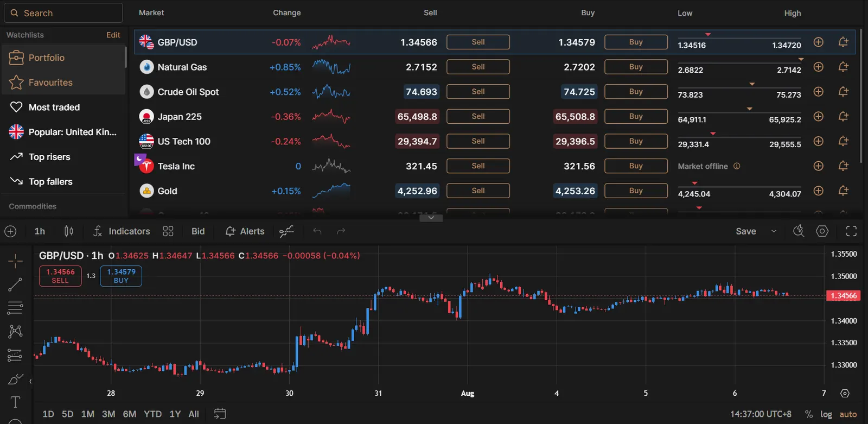Enter fullscreen chart mode
Image resolution: width=868 pixels, height=424 pixels.
click(851, 231)
